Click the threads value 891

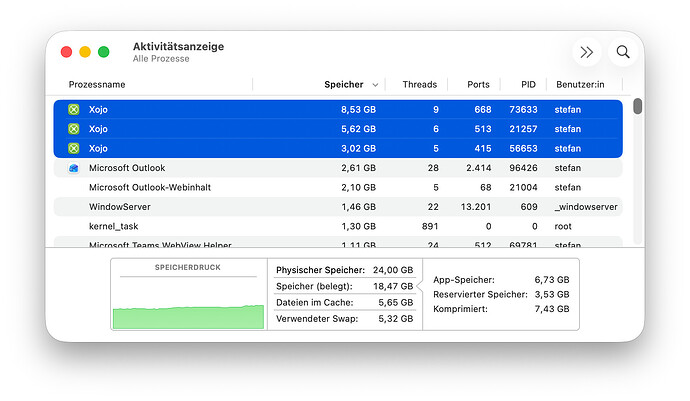pos(430,226)
